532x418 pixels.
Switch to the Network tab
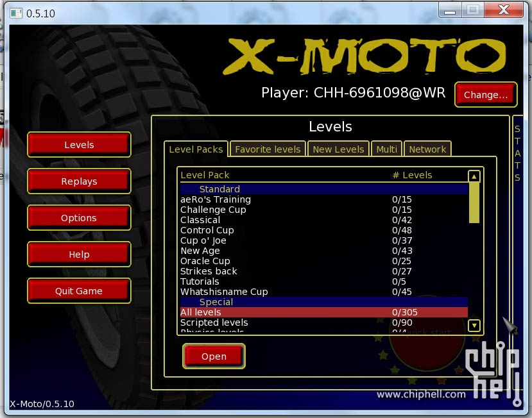427,149
